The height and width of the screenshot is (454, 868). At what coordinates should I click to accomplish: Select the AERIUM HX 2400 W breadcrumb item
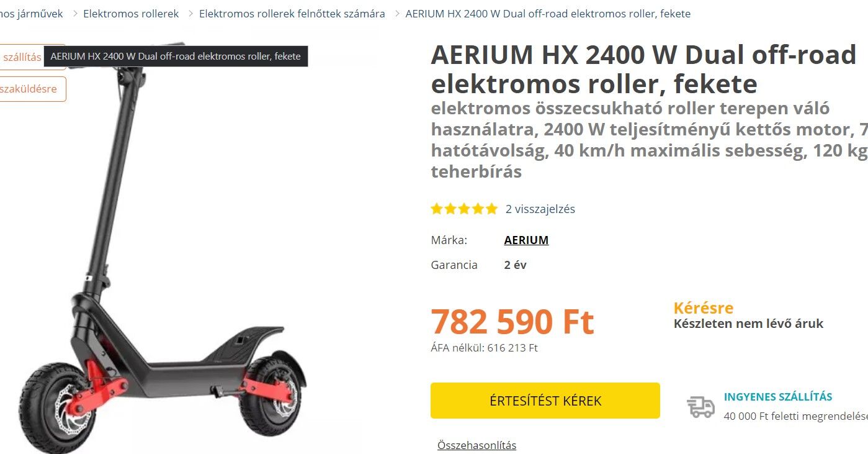[x=548, y=14]
